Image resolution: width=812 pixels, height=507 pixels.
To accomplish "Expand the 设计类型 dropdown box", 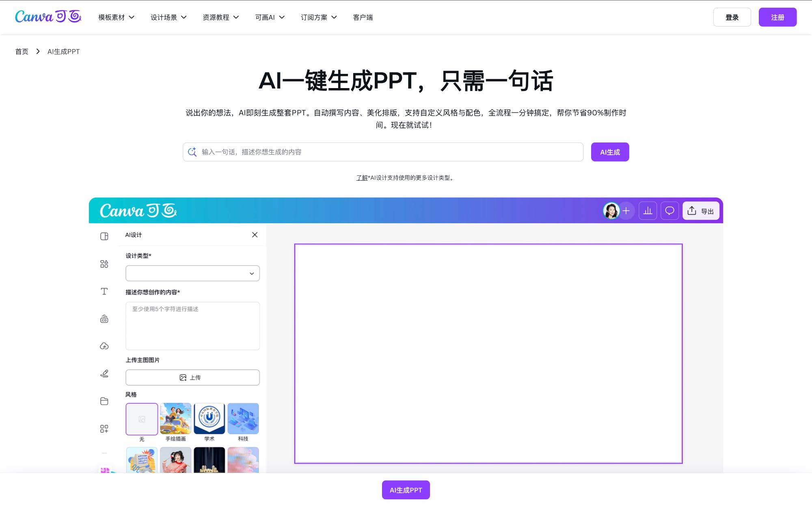I will pyautogui.click(x=192, y=273).
